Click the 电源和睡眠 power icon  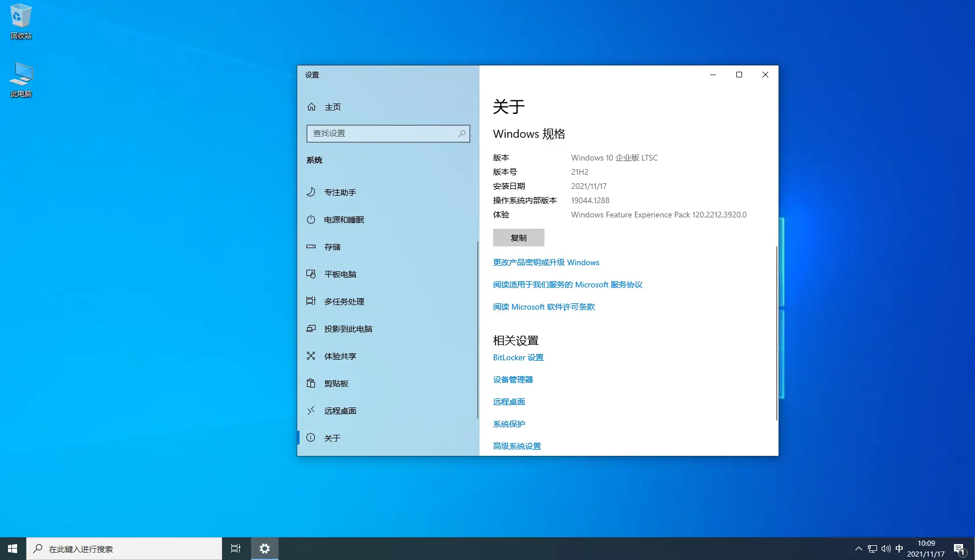click(x=311, y=220)
